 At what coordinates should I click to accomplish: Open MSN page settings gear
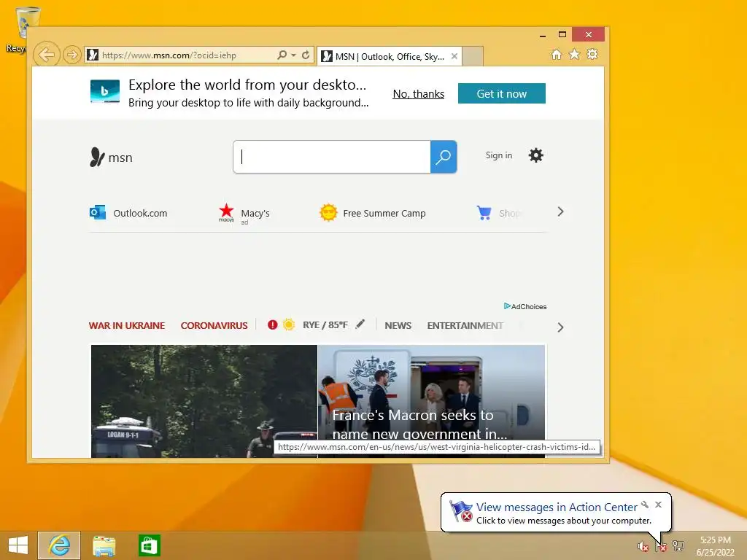tap(536, 155)
